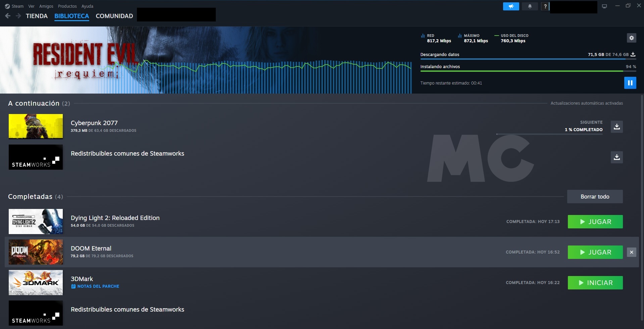This screenshot has height=329, width=644.
Task: Go forward with the right arrow
Action: click(x=18, y=16)
